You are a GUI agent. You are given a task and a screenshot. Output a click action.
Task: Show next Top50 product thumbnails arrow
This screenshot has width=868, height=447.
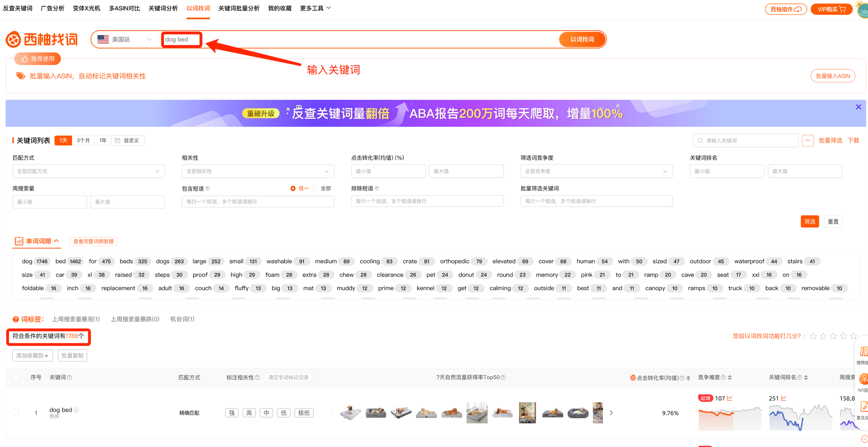[611, 413]
